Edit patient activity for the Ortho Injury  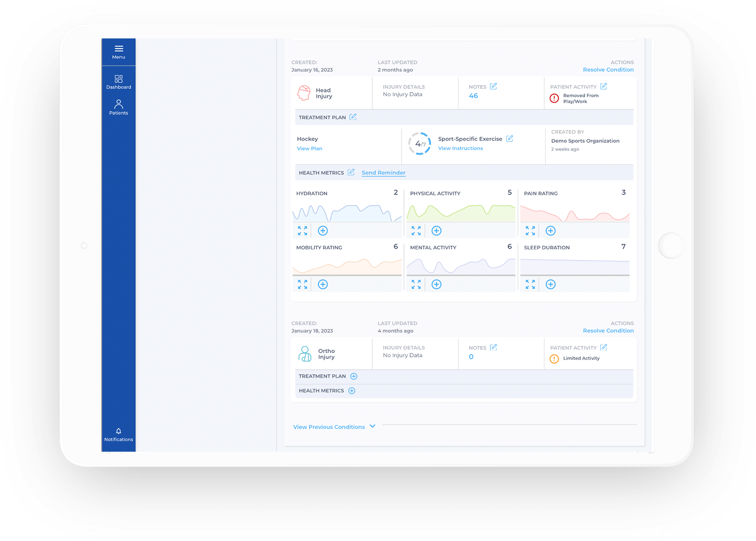604,347
